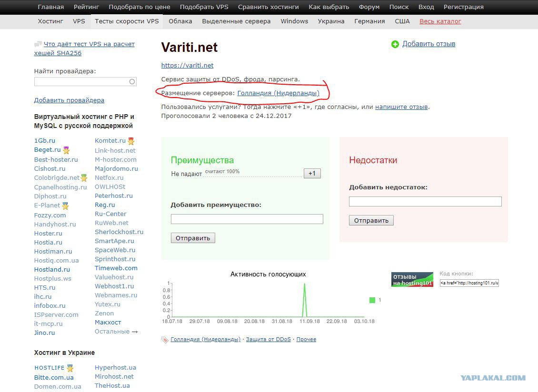Viewport: 538px width, 392px height.
Task: Click Отправить under Добавить недостаток
Action: tap(371, 221)
